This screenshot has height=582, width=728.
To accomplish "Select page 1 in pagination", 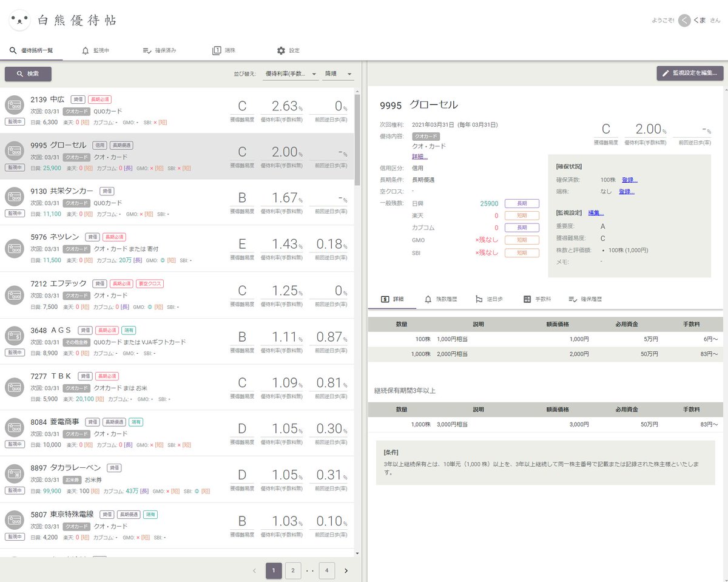I will point(274,570).
